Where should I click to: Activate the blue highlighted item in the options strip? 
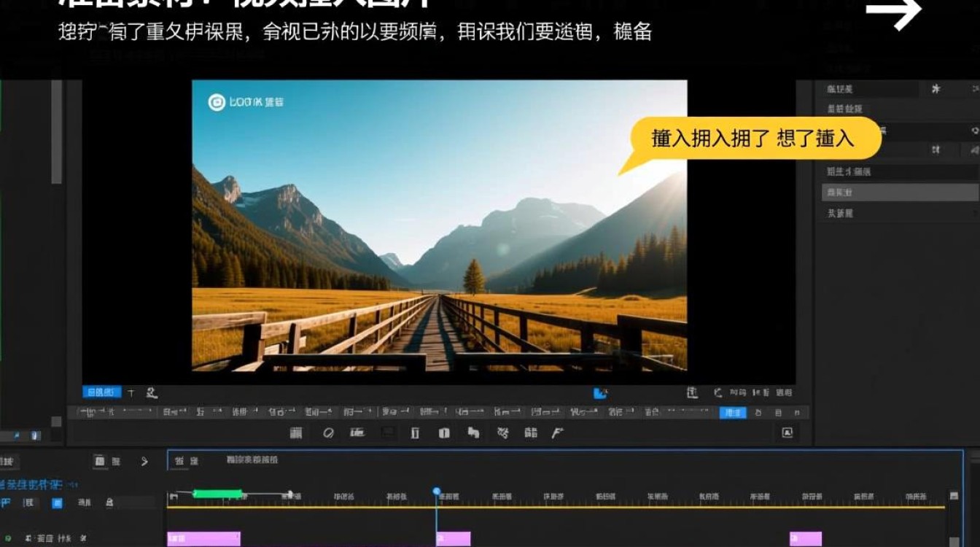pos(733,413)
